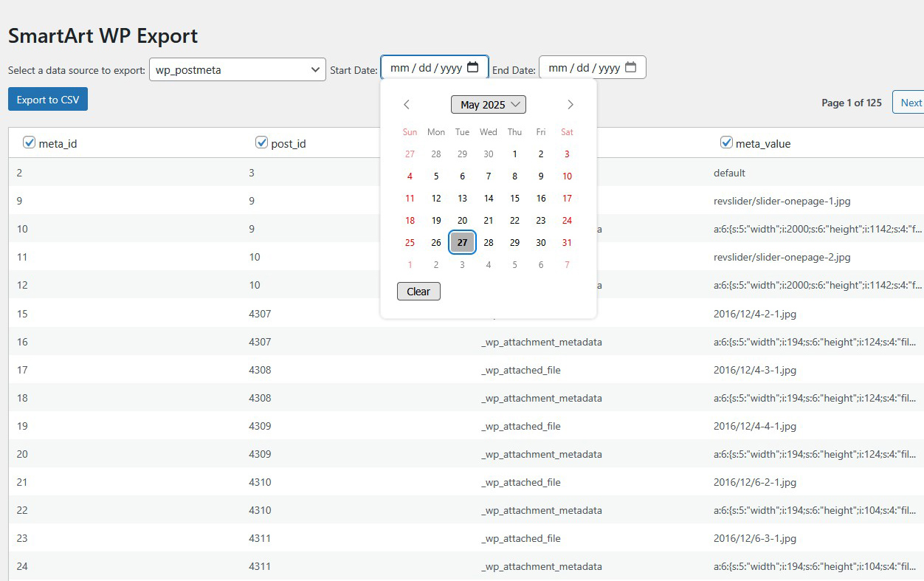Pick Sunday May 4 in the calendar

pos(410,176)
